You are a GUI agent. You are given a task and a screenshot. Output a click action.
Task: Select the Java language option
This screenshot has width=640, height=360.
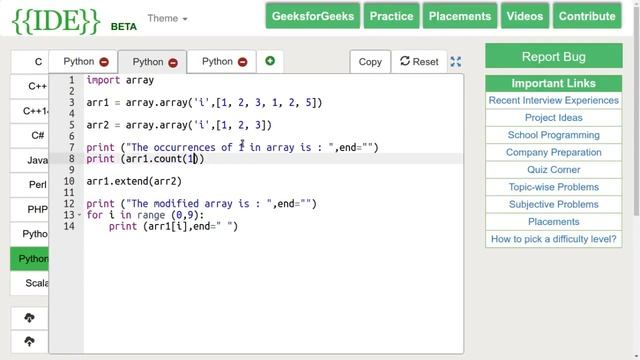[x=29, y=160]
